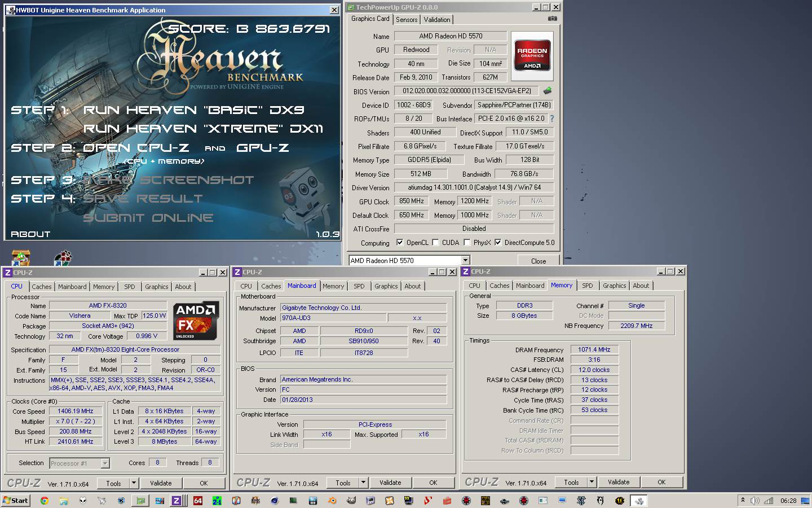Viewport: 812px width, 508px height.
Task: Click the red briefcase taskbar icon
Action: [447, 500]
